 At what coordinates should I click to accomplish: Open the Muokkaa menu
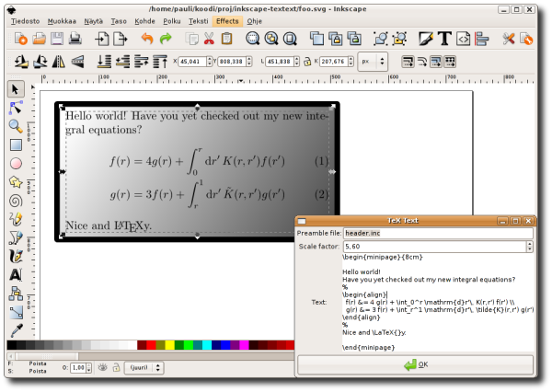click(62, 21)
